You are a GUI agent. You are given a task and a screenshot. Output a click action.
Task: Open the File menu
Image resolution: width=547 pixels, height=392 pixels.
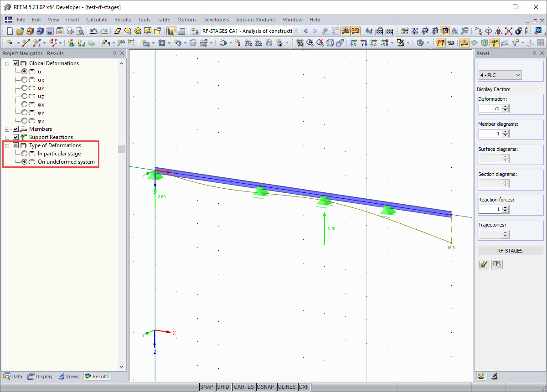click(x=21, y=20)
